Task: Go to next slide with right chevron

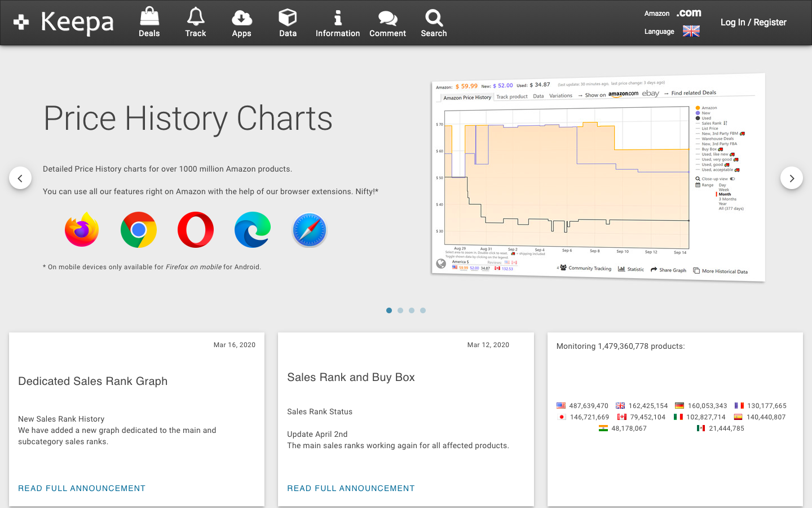Action: tap(791, 178)
